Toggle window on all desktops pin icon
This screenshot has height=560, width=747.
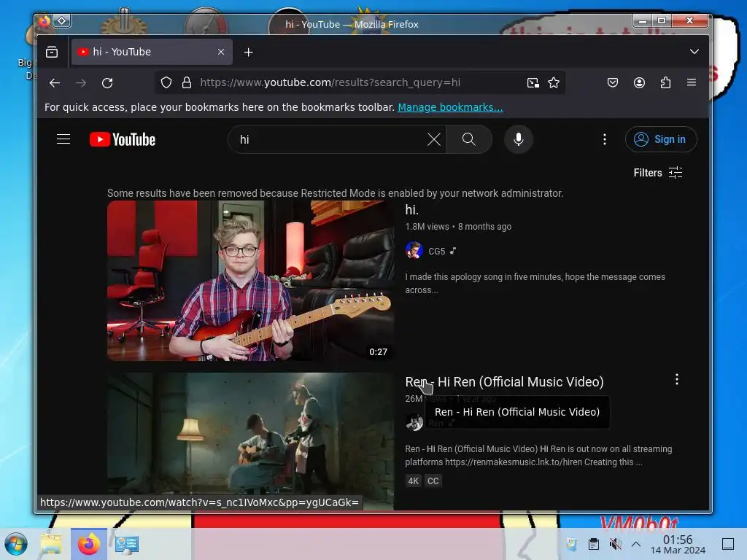(62, 20)
